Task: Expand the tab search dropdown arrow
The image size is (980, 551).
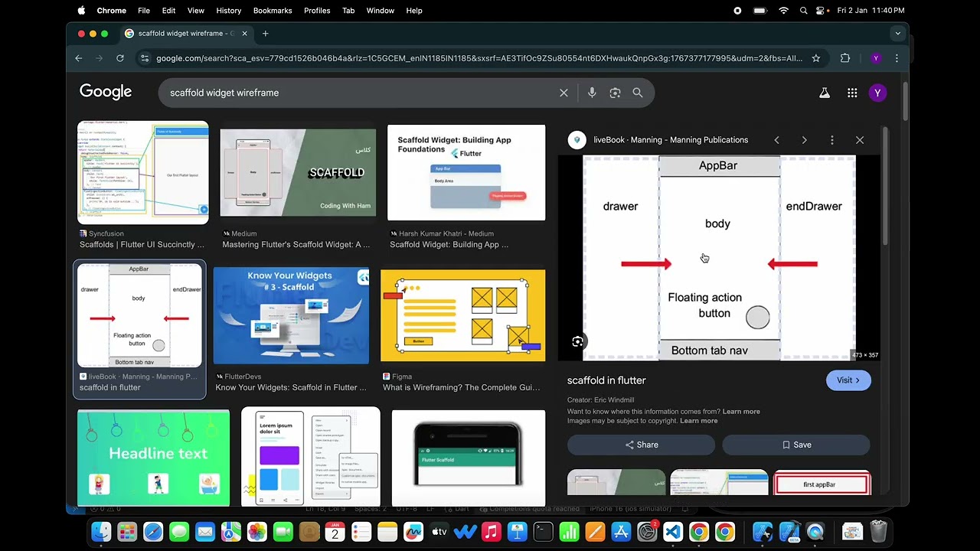Action: [x=897, y=34]
